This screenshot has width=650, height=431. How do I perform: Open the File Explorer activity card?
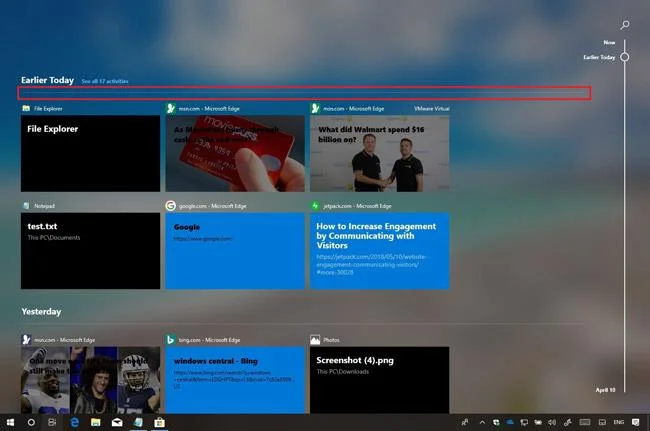(x=90, y=153)
